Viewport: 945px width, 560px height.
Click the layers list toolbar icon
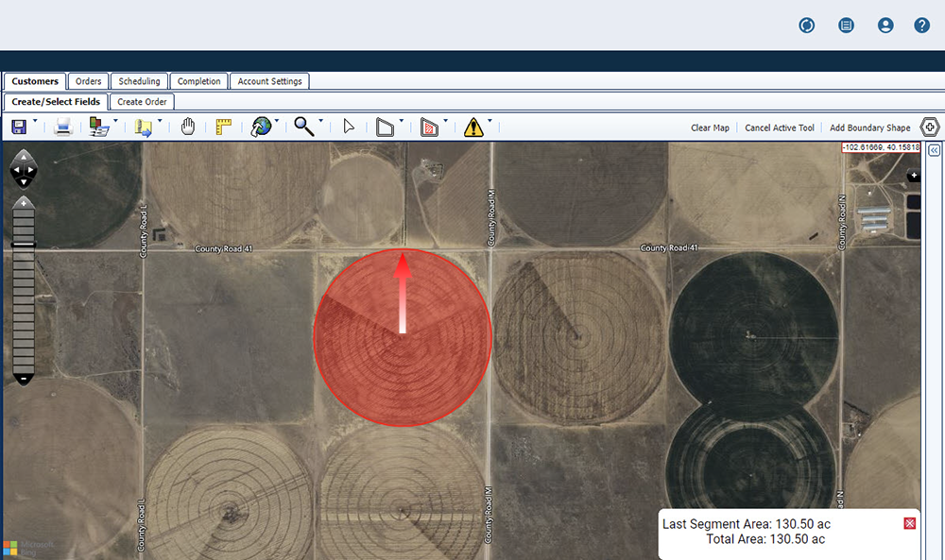coord(99,127)
